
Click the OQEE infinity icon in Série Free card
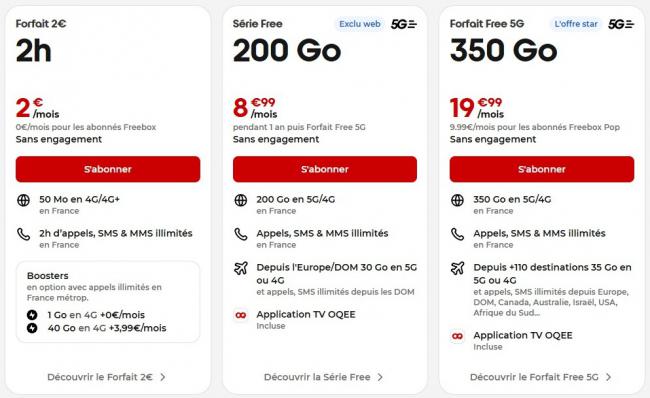click(240, 315)
